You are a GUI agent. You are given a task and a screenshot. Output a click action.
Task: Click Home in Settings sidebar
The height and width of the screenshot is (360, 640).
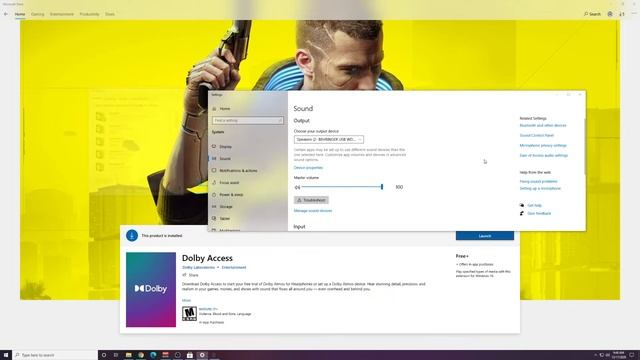(x=225, y=109)
